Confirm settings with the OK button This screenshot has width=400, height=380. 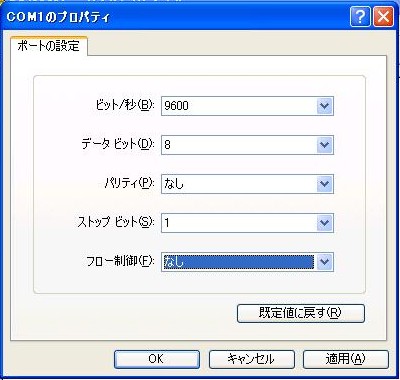coord(157,359)
